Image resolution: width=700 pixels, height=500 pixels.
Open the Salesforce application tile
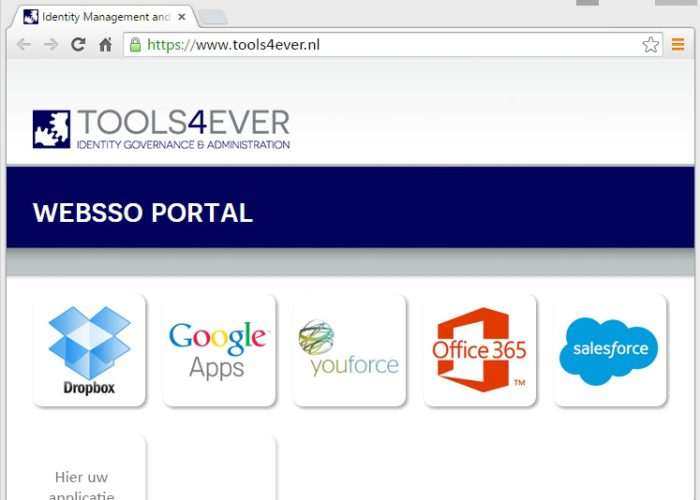(610, 350)
